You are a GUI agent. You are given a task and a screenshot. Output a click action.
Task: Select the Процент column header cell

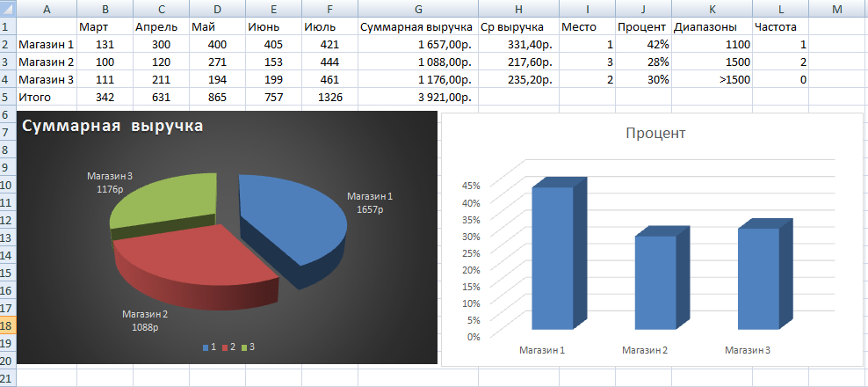tap(643, 26)
